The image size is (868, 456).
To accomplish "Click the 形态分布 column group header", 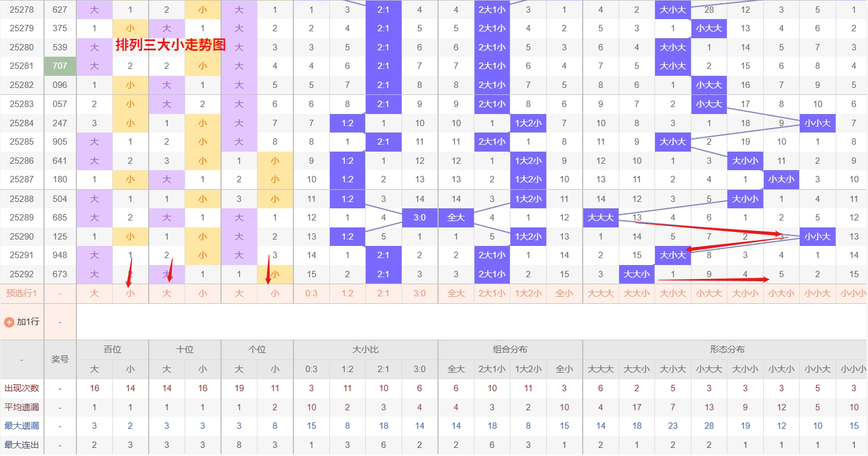I will (x=727, y=350).
